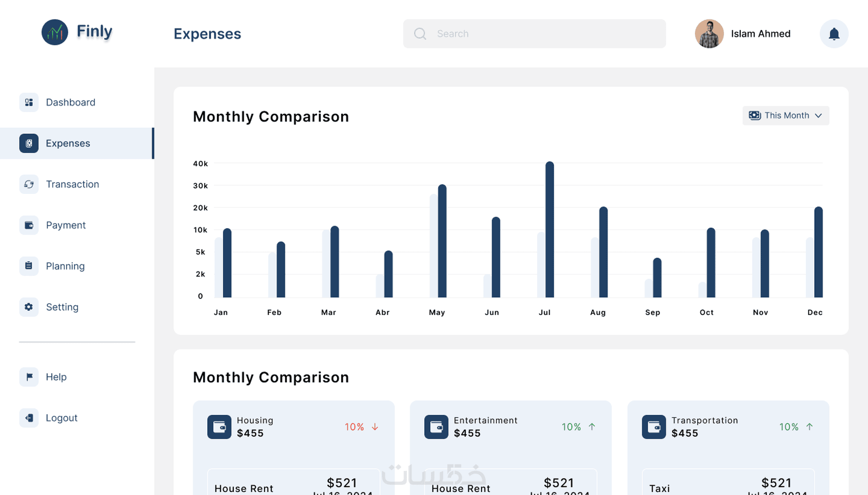This screenshot has width=868, height=495.
Task: Click the July bar in chart
Action: (549, 230)
